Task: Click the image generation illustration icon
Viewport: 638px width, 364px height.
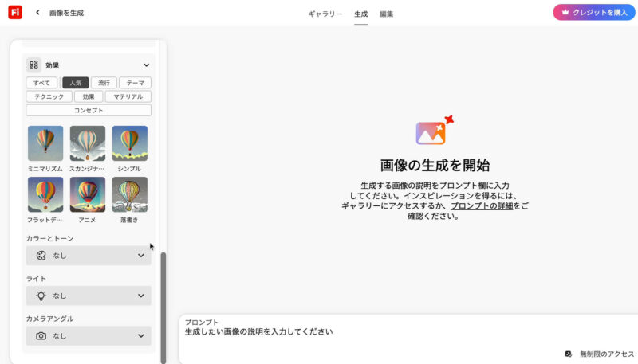Action: (x=434, y=131)
